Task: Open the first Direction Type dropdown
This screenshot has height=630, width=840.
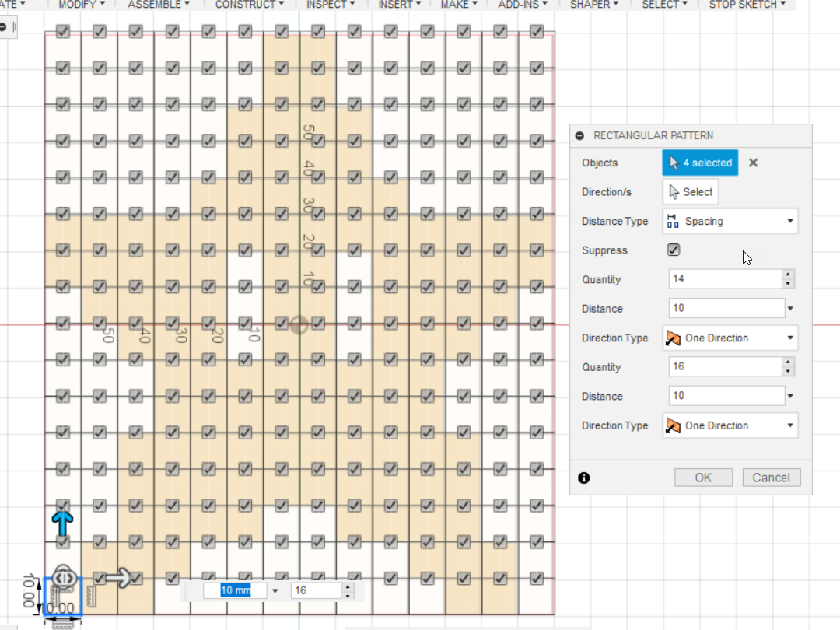Action: [730, 338]
